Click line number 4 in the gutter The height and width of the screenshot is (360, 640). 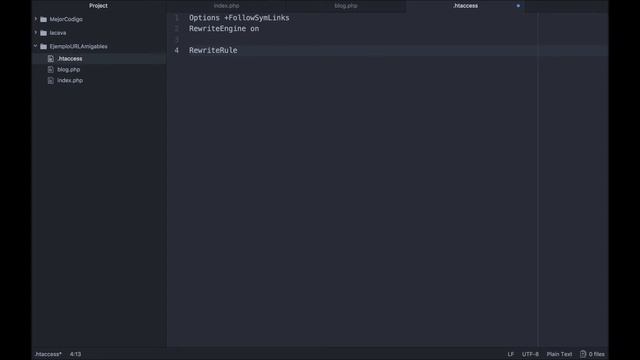tap(177, 50)
